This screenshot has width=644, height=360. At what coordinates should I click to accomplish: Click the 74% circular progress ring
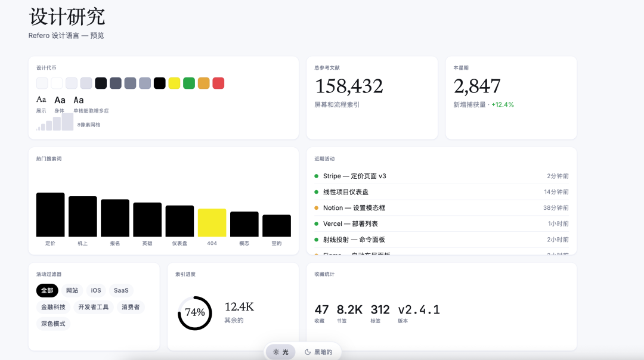194,313
